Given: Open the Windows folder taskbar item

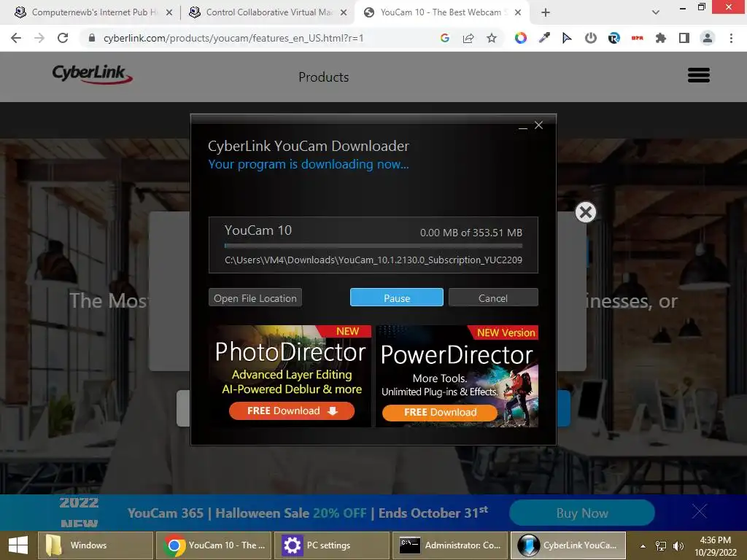Looking at the screenshot, I should (96, 545).
